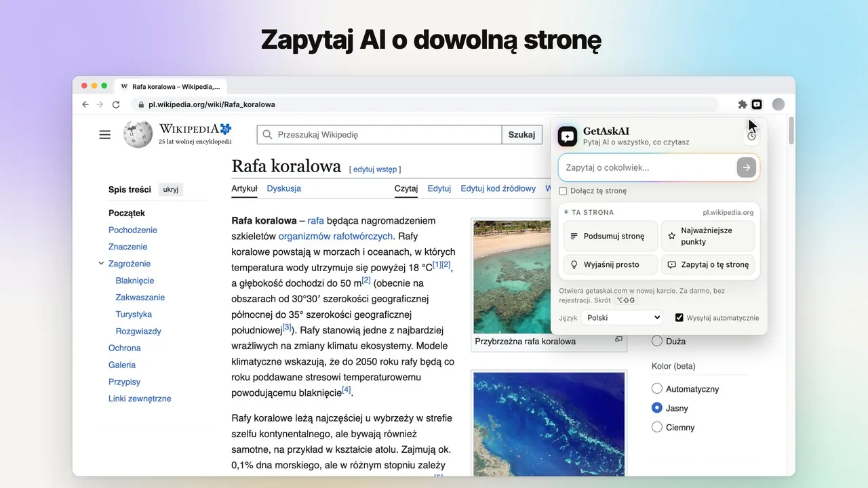
Task: Jump to the Blaknięcie contents entry
Action: [x=135, y=281]
